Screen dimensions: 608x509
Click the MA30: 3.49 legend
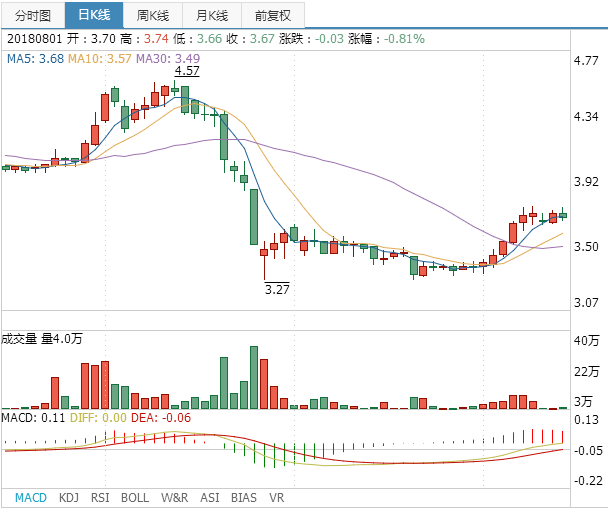[x=168, y=59]
